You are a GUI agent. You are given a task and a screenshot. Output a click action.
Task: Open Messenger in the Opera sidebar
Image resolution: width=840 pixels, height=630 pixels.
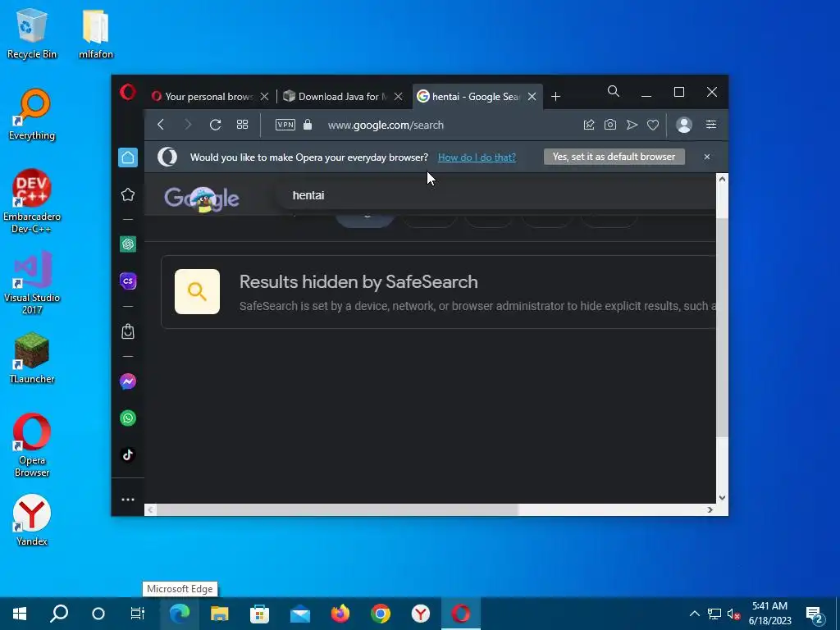point(128,381)
